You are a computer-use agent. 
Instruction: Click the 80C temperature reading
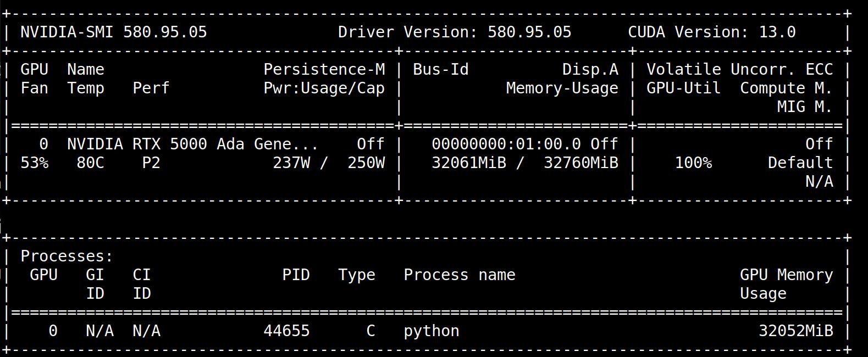(x=90, y=163)
